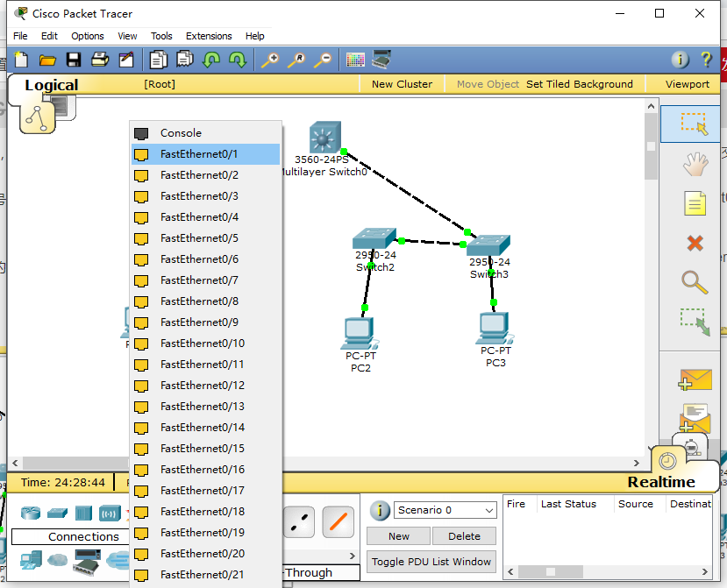The width and height of the screenshot is (727, 588).
Task: Choose port FastEthernet0/12
Action: click(x=206, y=386)
